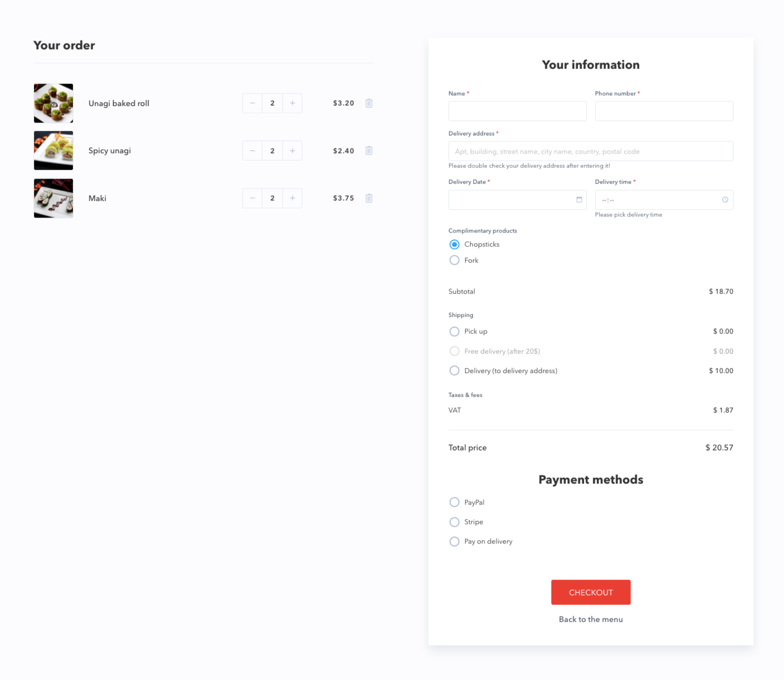Image resolution: width=784 pixels, height=680 pixels.
Task: Increase Spicy unagi quantity
Action: pos(292,150)
